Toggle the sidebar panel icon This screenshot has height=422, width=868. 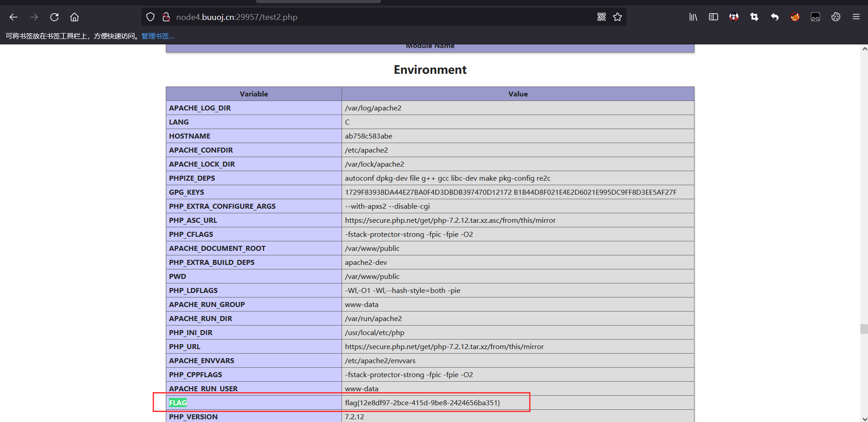[x=714, y=17]
